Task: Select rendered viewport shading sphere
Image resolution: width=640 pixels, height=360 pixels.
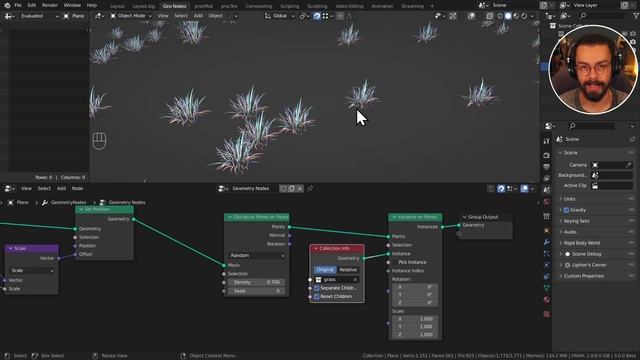Action: click(x=524, y=16)
